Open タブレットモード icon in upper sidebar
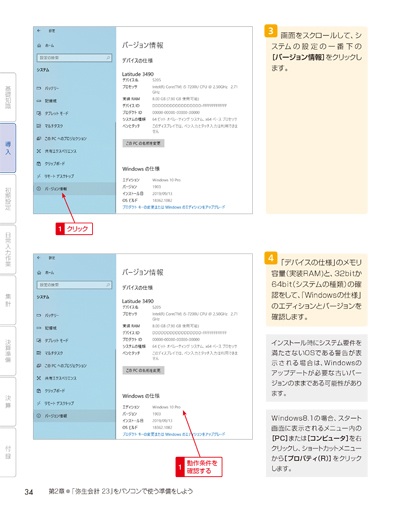Viewport: 400px width, 510px height. click(39, 113)
